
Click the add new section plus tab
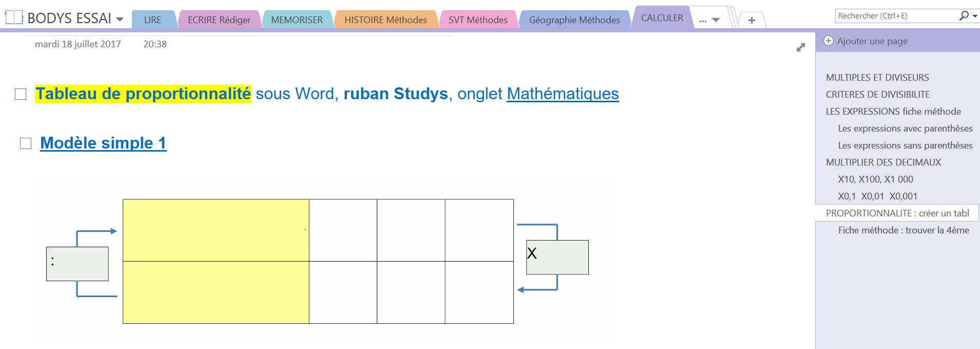[752, 21]
